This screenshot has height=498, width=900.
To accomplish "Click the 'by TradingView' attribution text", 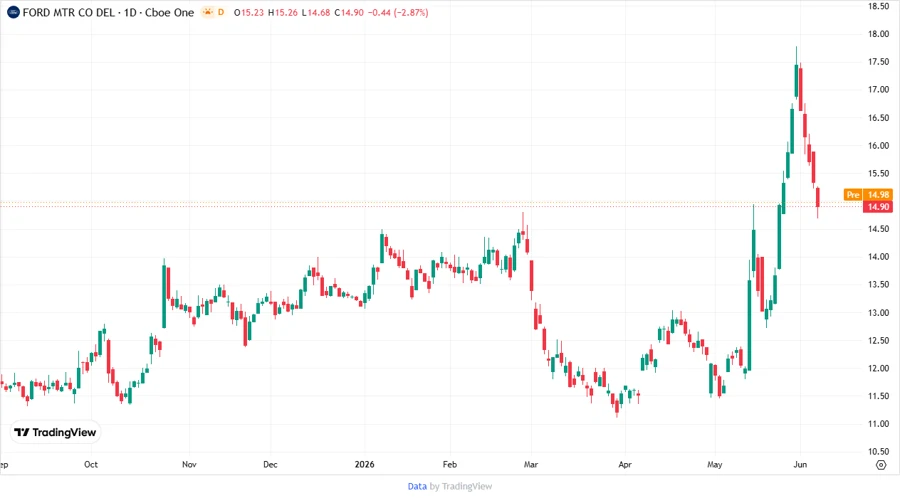I will [x=461, y=487].
